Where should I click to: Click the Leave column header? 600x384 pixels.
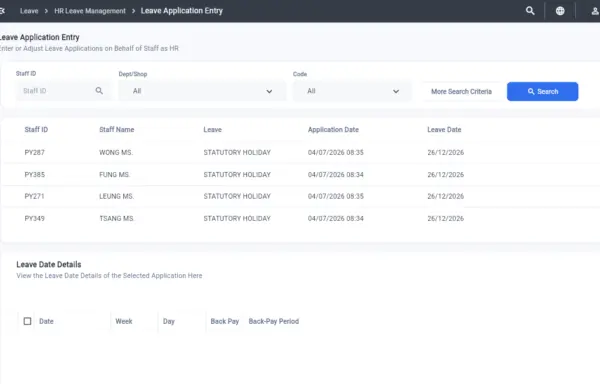[212, 130]
